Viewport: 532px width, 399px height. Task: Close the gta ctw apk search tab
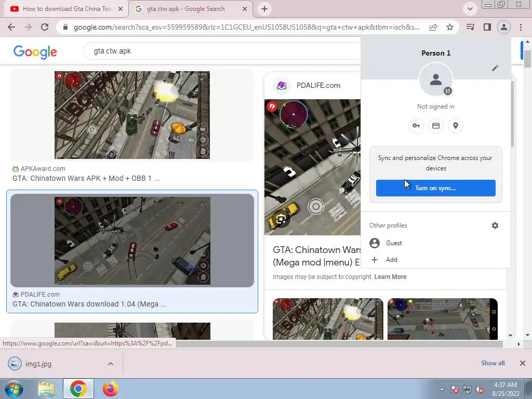point(245,9)
